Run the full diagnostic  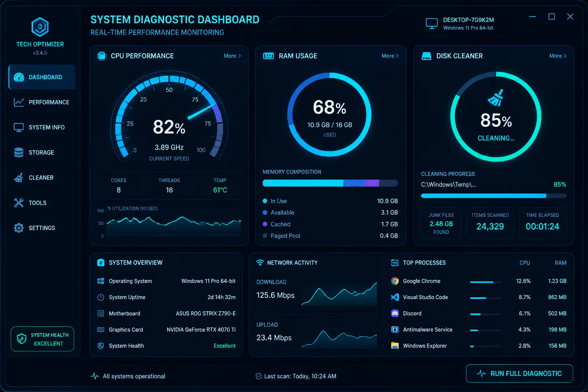point(519,373)
